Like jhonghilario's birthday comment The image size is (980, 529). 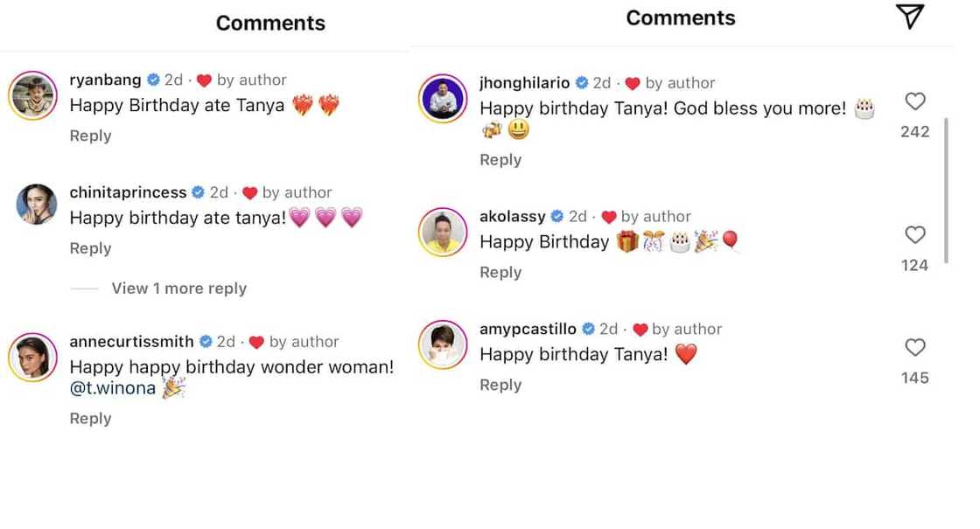(915, 102)
